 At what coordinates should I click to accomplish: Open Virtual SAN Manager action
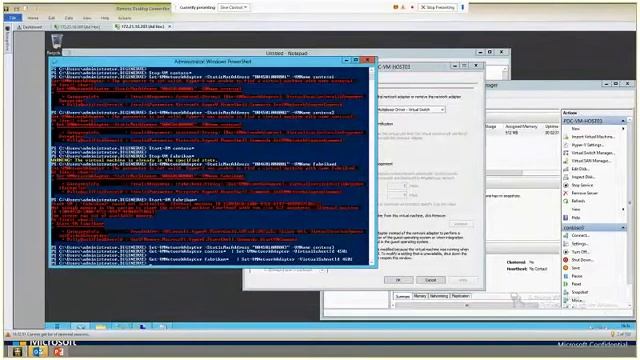591,161
